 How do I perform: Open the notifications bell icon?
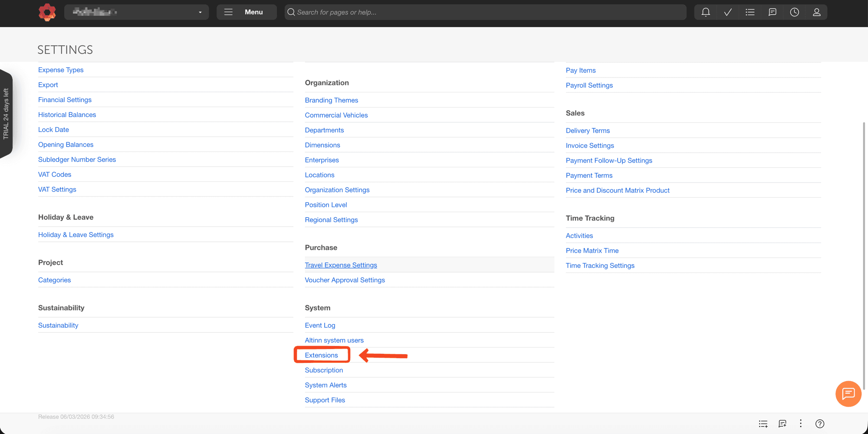(706, 12)
